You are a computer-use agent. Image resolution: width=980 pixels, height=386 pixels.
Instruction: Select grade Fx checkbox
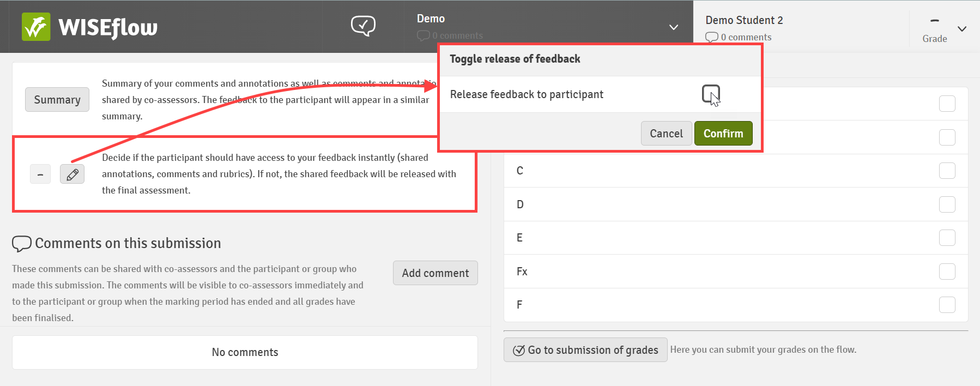point(947,272)
